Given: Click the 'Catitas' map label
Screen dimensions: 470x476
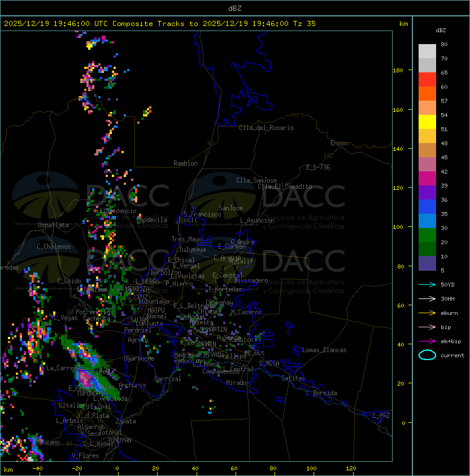Looking at the screenshot, I should click(293, 378).
